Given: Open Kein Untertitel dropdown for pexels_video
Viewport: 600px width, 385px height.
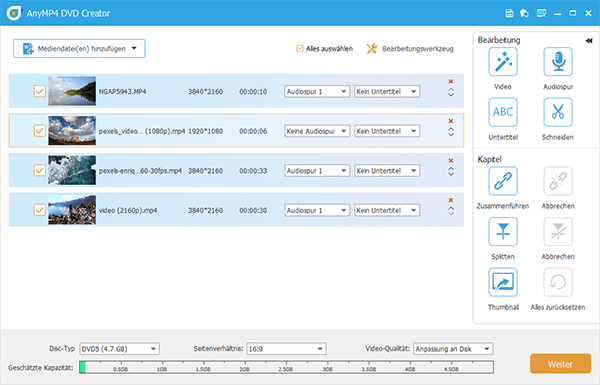Looking at the screenshot, I should coord(387,131).
